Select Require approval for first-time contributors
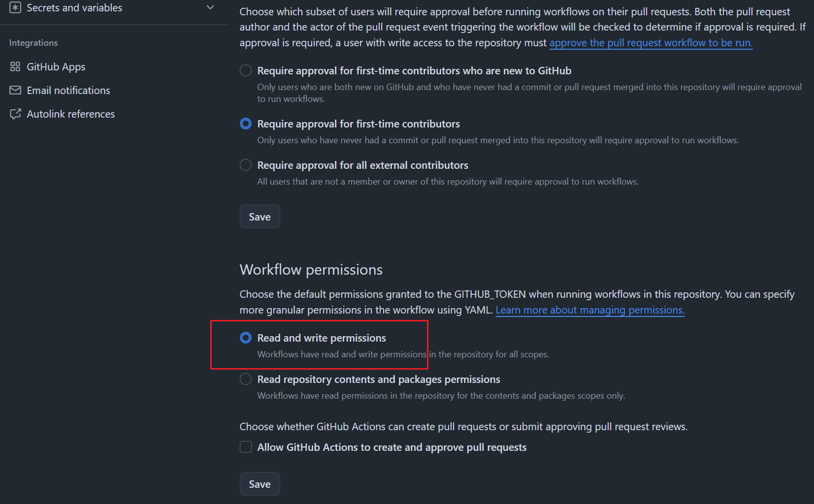Screen dimensions: 814x504 [x=246, y=124]
